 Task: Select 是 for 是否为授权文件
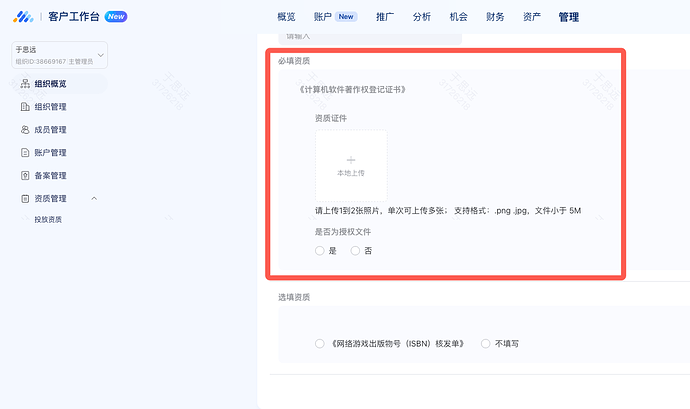click(319, 251)
